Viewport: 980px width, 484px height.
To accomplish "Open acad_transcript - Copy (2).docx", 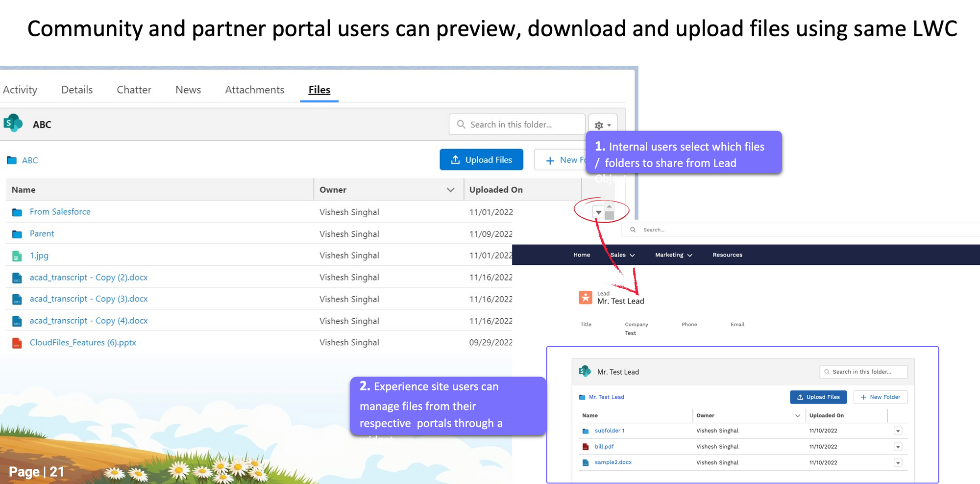I will pyautogui.click(x=89, y=278).
